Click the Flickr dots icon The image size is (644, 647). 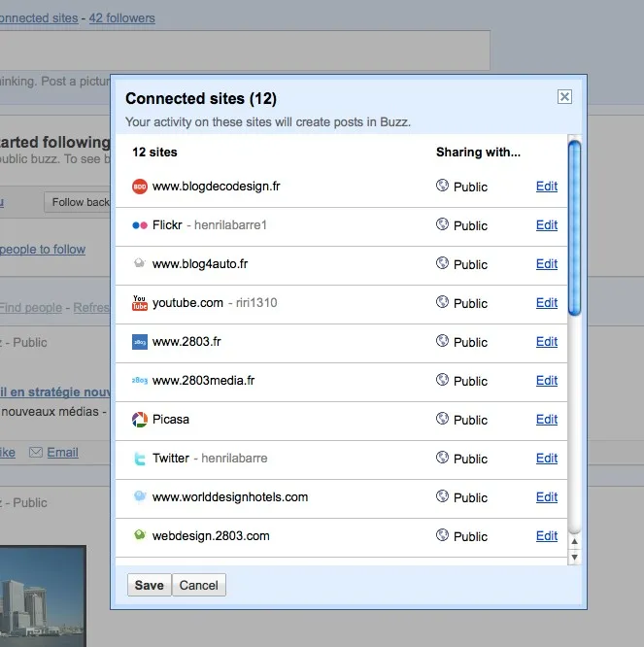140,225
